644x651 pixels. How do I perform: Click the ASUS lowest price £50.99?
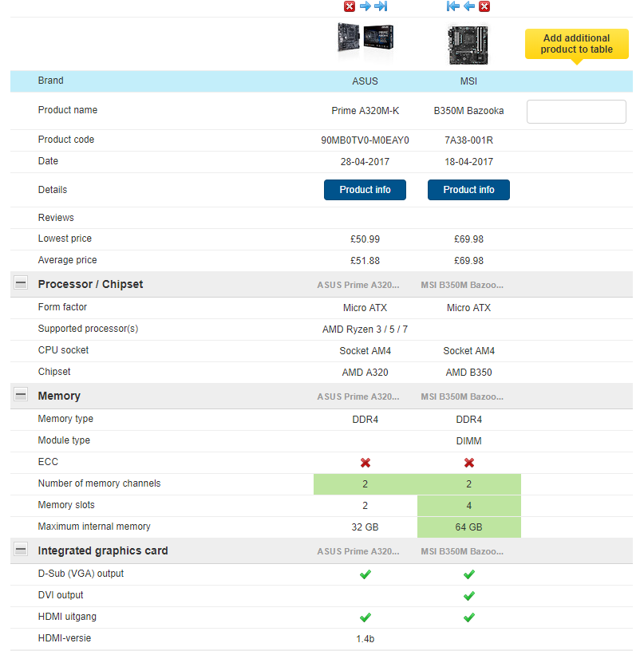click(x=365, y=239)
